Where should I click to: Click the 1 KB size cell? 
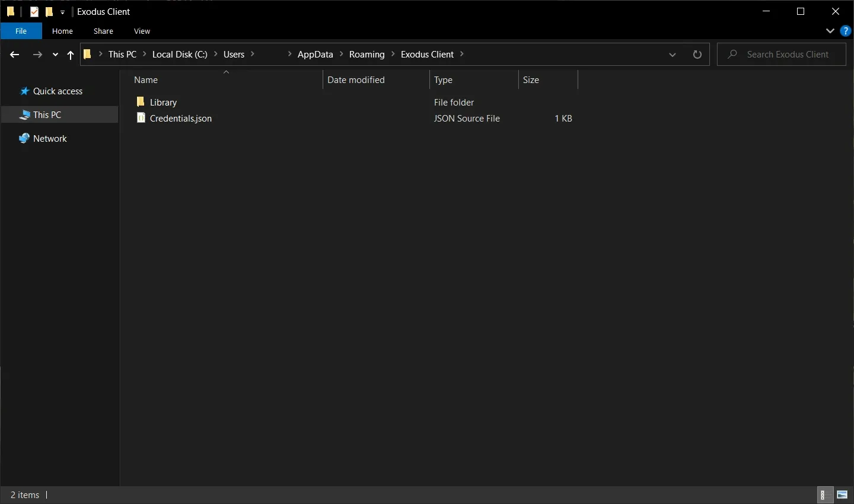(x=563, y=119)
